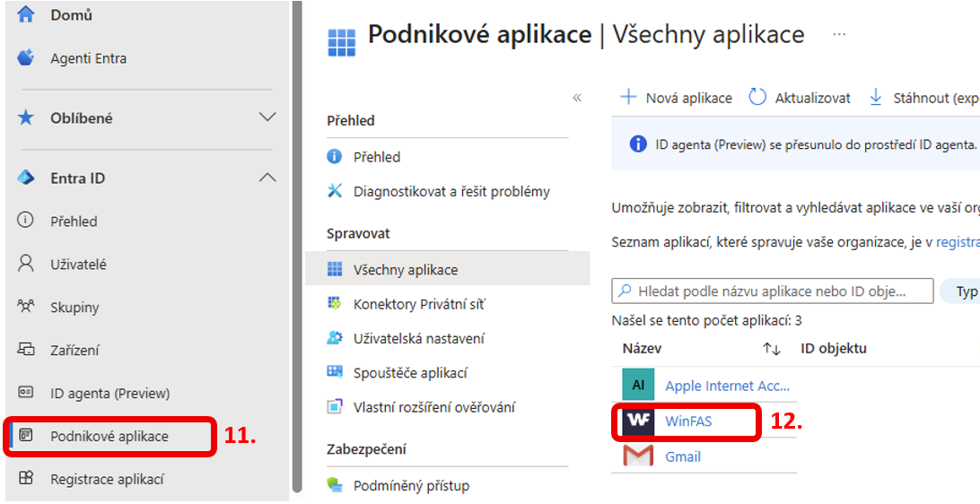This screenshot has width=980, height=504.
Task: Click Diagnostikovat a řešit problémy wrench icon
Action: tap(335, 191)
